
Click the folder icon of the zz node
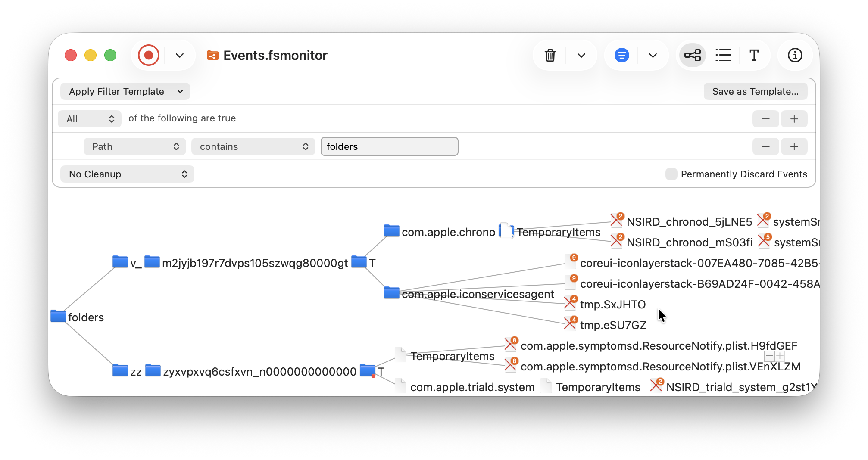[120, 370]
